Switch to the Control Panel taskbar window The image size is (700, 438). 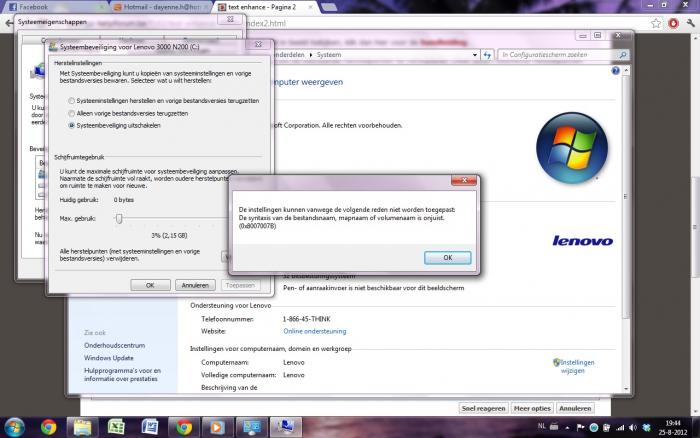pyautogui.click(x=251, y=427)
